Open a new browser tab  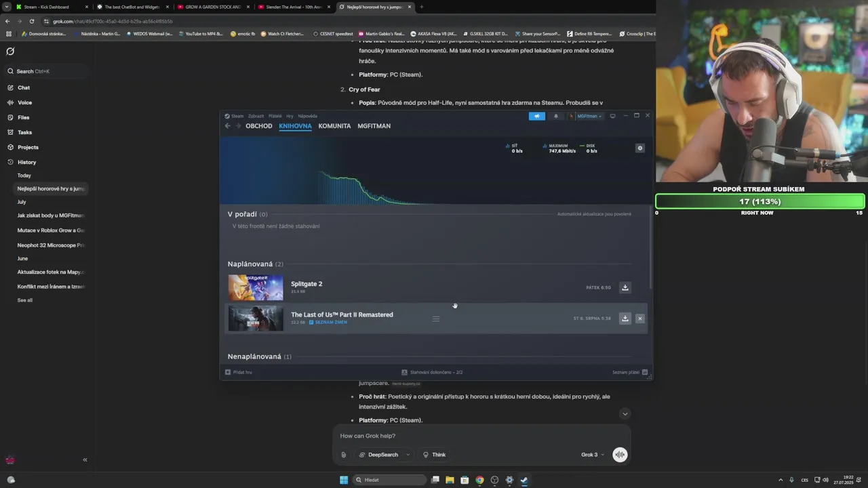tap(421, 7)
